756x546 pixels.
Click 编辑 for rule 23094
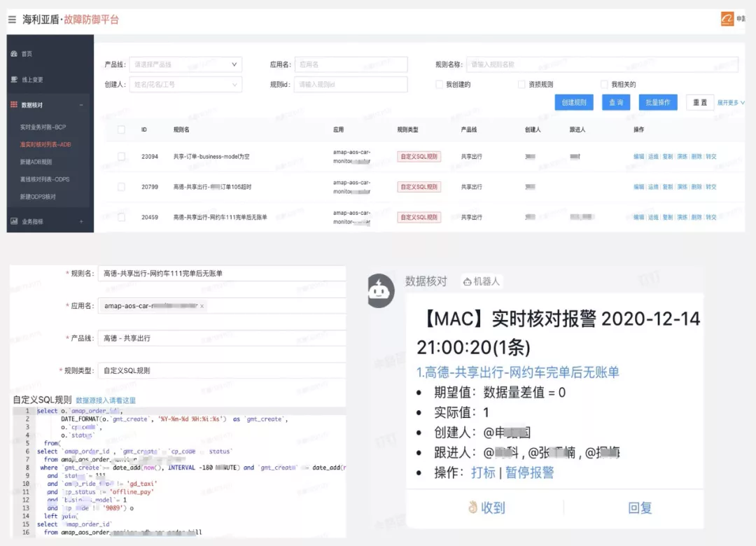(639, 156)
